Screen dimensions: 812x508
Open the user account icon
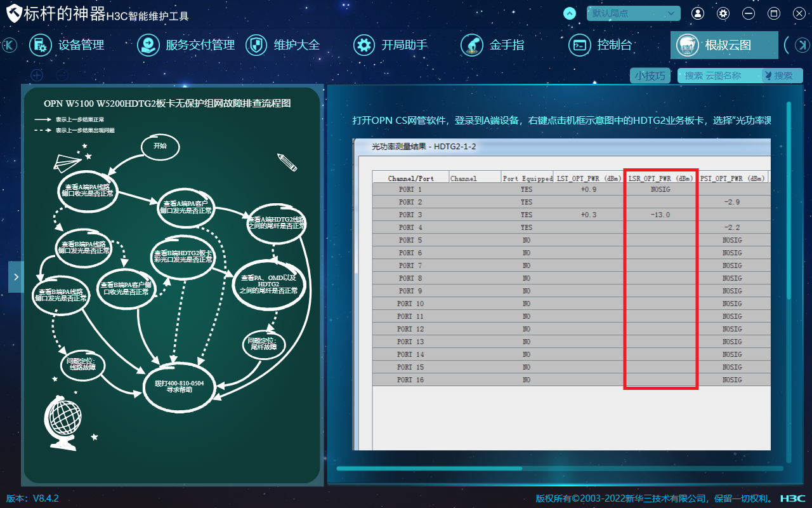tap(698, 13)
